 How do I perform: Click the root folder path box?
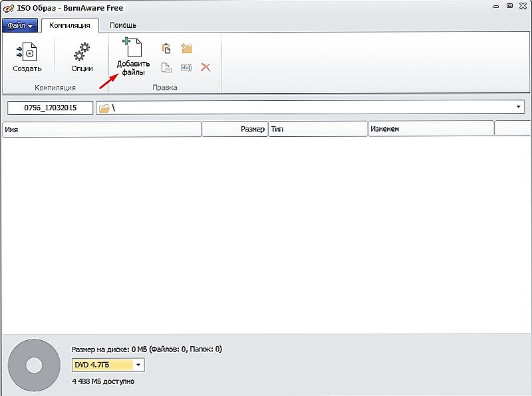point(310,108)
